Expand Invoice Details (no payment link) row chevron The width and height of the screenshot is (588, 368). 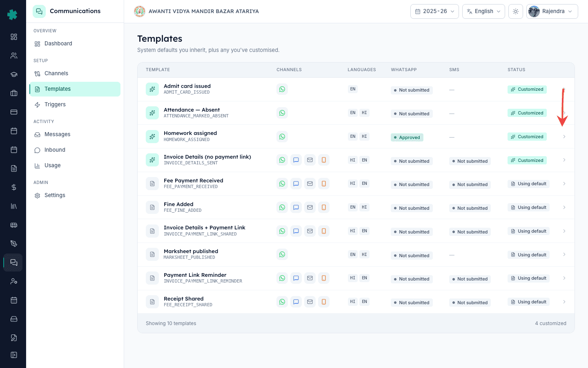pos(564,160)
